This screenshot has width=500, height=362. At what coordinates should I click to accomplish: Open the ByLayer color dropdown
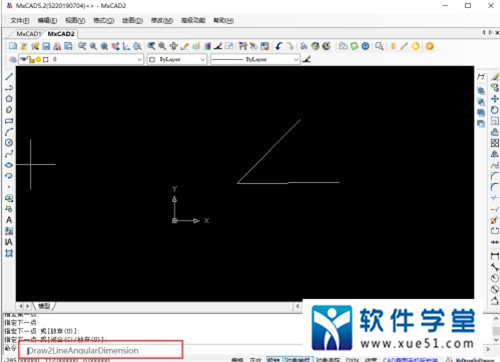177,59
